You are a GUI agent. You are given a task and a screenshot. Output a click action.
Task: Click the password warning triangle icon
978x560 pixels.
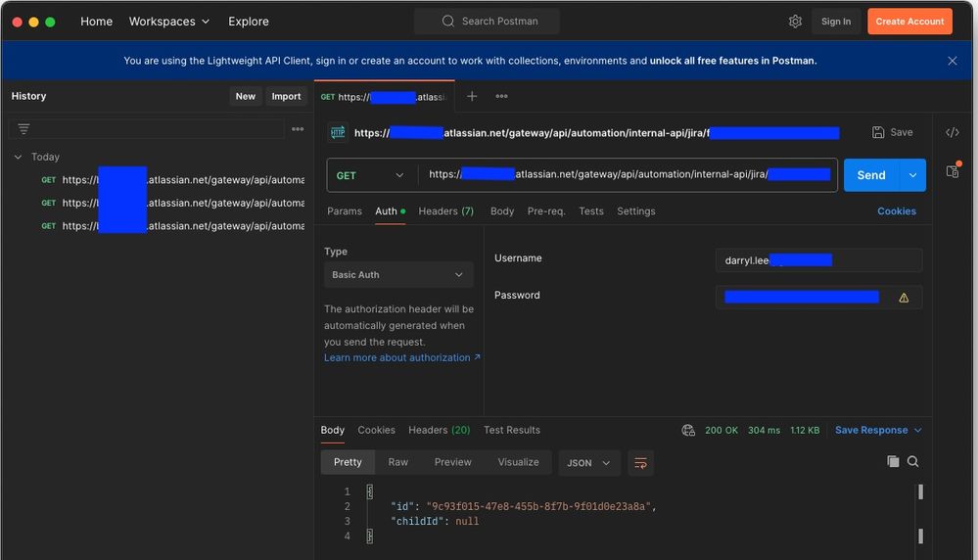pyautogui.click(x=904, y=298)
